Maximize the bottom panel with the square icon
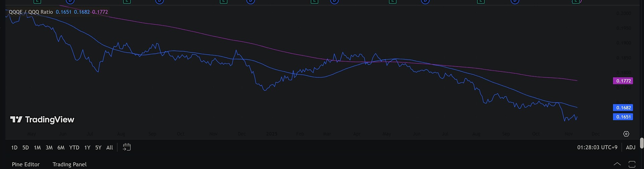This screenshot has width=644, height=169. coord(632,164)
